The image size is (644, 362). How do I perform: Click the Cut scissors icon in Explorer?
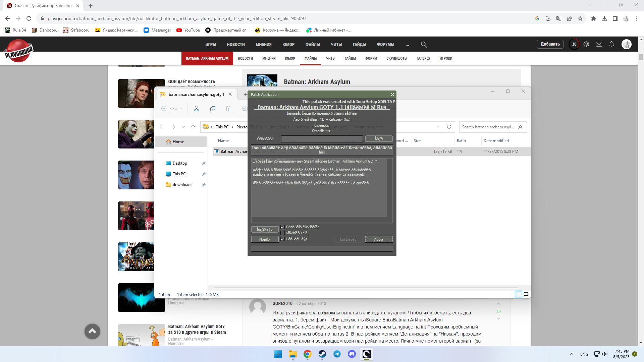point(197,109)
